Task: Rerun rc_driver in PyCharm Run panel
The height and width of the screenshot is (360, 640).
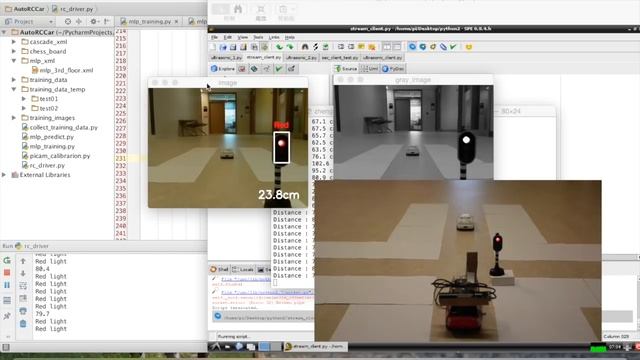Action: point(7,260)
